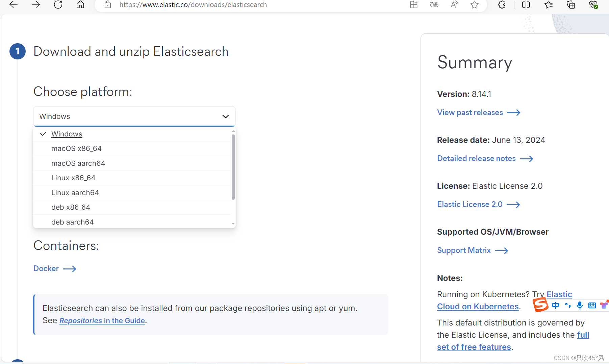Open the browser extensions puzzle icon
Viewport: 609px width, 364px height.
point(502,5)
